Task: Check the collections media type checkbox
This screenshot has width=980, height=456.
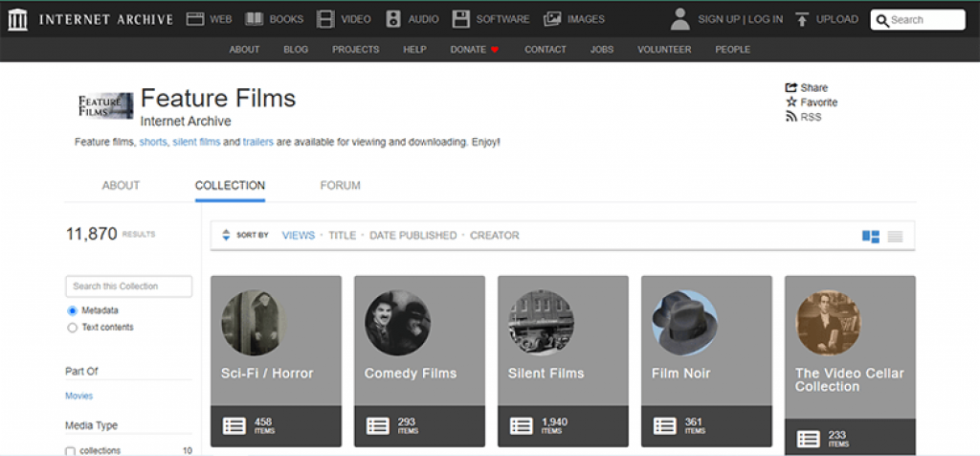Action: tap(71, 451)
